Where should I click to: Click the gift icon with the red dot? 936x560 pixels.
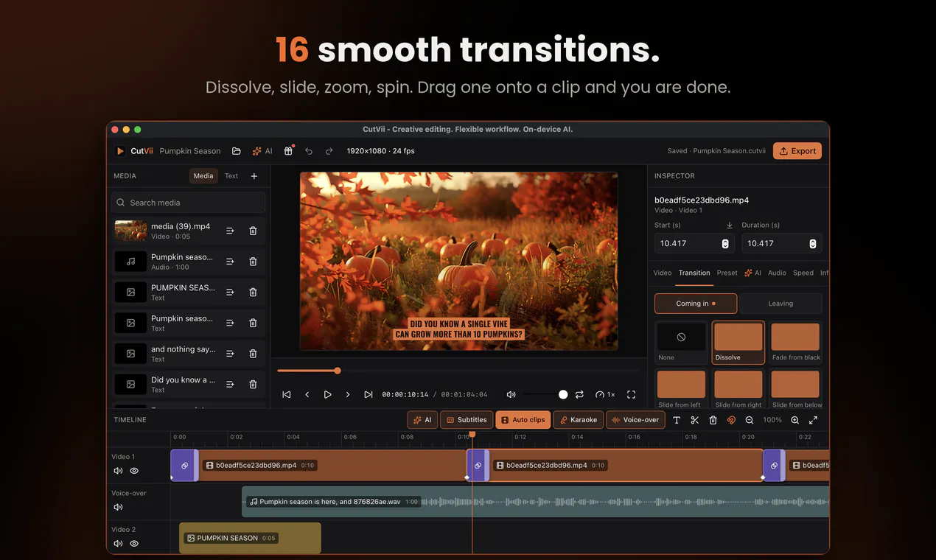(x=289, y=150)
